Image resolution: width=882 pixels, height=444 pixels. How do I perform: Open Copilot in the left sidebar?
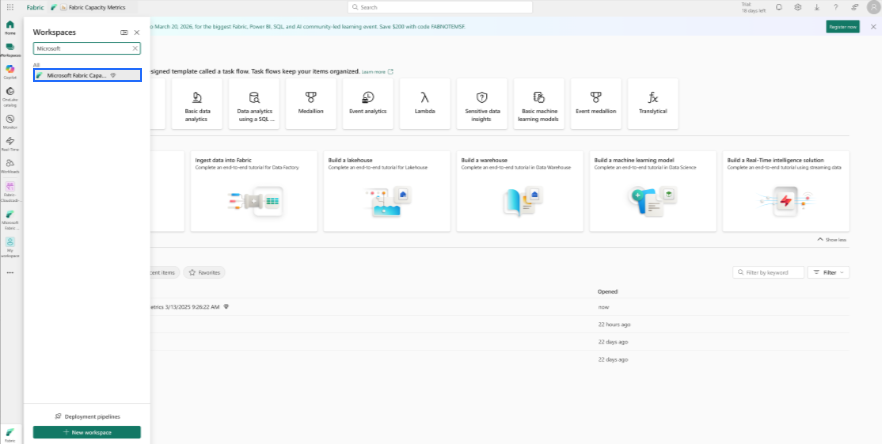[10, 71]
